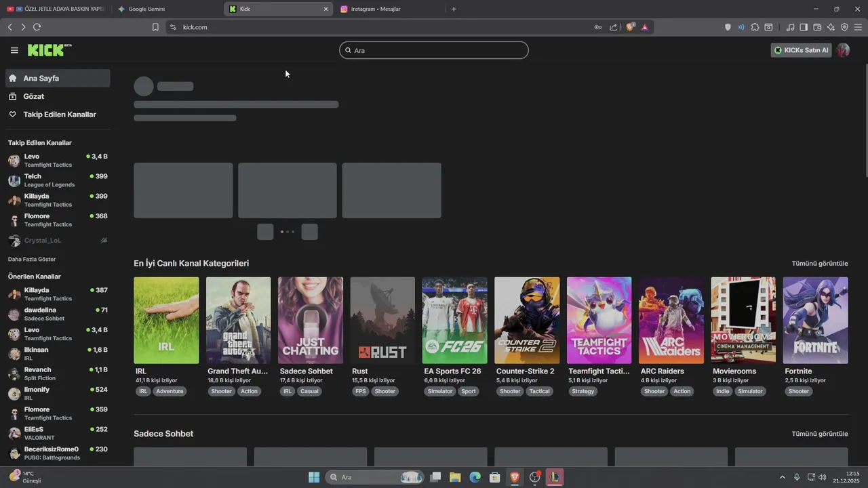
Task: Open the hamburger sidebar menu
Action: click(x=14, y=50)
